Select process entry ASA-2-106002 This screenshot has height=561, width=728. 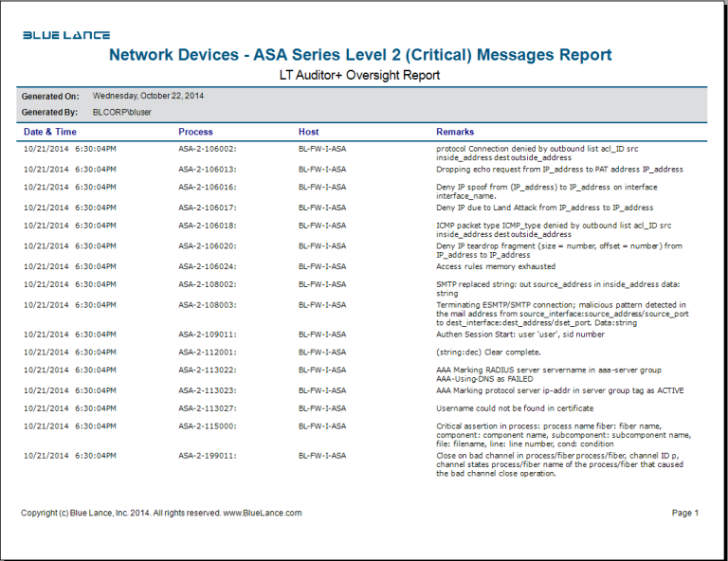(208, 149)
